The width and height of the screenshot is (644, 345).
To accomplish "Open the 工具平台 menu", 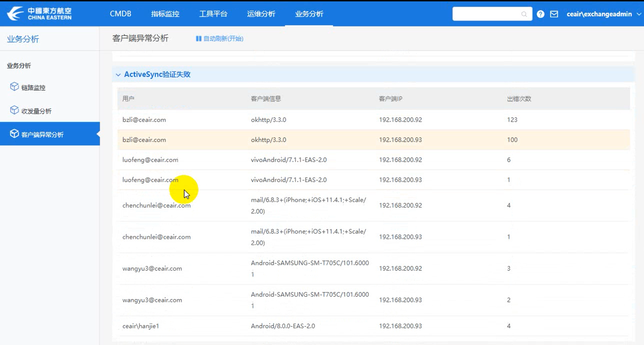I will (x=213, y=14).
